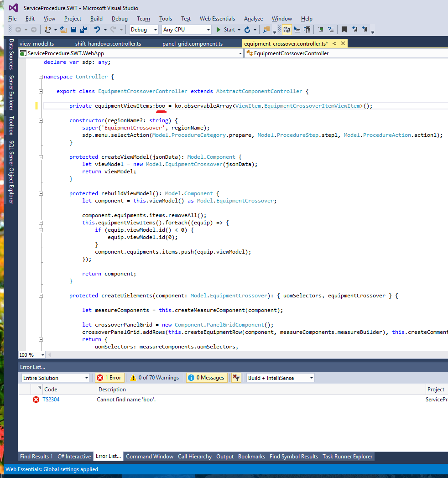Click the EquipmentCrossoverController class navigation box

coord(346,53)
